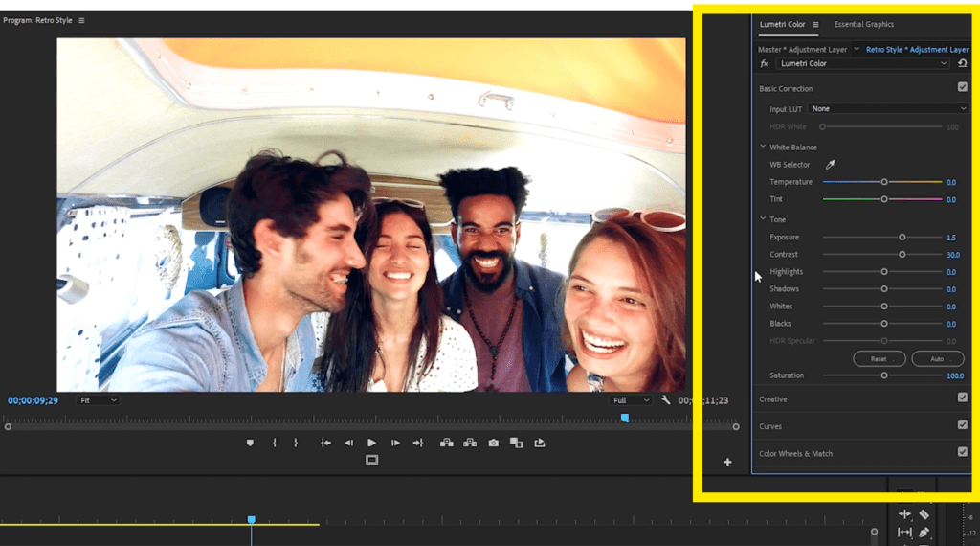Toggle safe margins button below play
The width and height of the screenshot is (980, 546).
tap(372, 460)
